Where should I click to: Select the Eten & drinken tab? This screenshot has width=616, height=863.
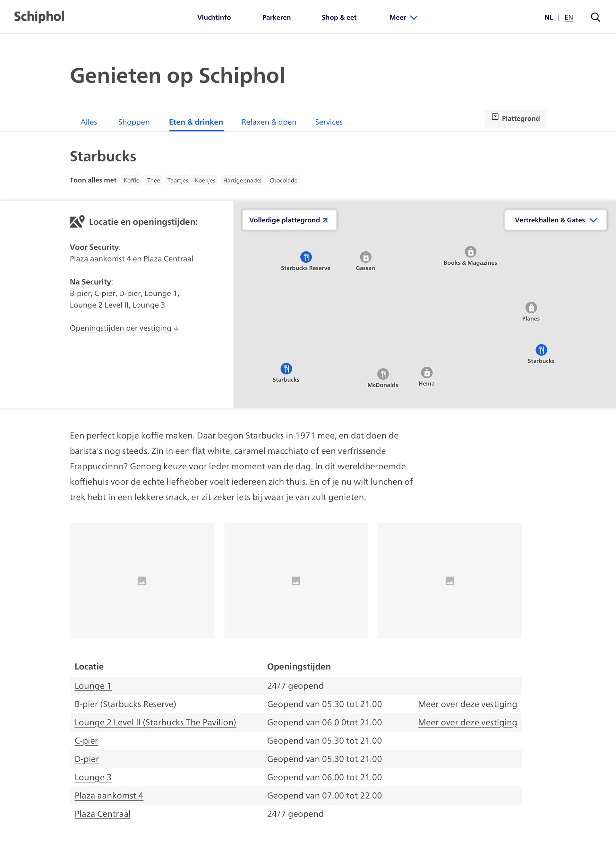(196, 122)
